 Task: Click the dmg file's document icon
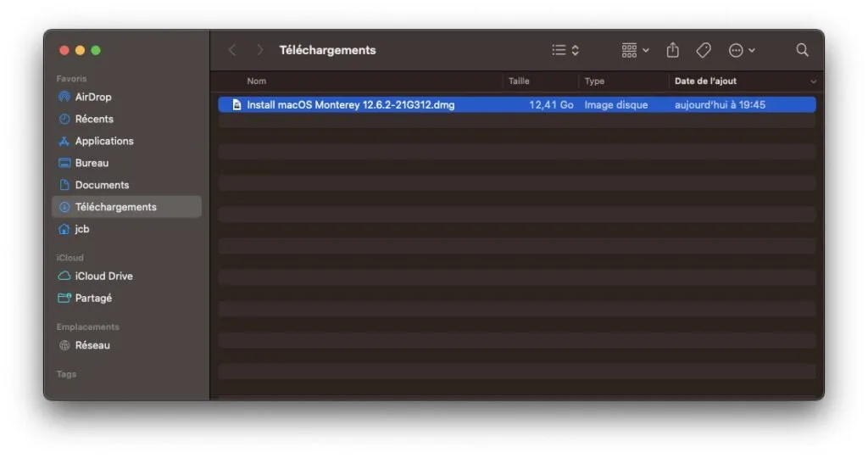[x=236, y=104]
